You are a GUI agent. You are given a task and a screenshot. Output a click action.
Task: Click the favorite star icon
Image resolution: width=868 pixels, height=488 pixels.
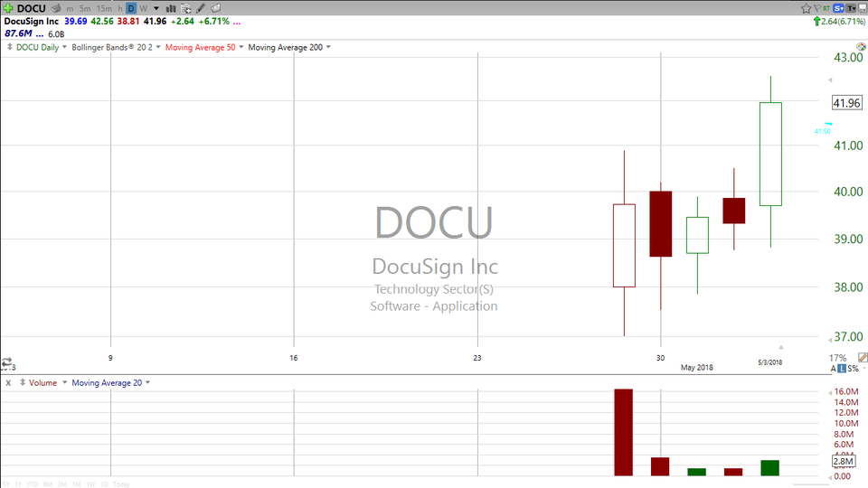[x=806, y=8]
